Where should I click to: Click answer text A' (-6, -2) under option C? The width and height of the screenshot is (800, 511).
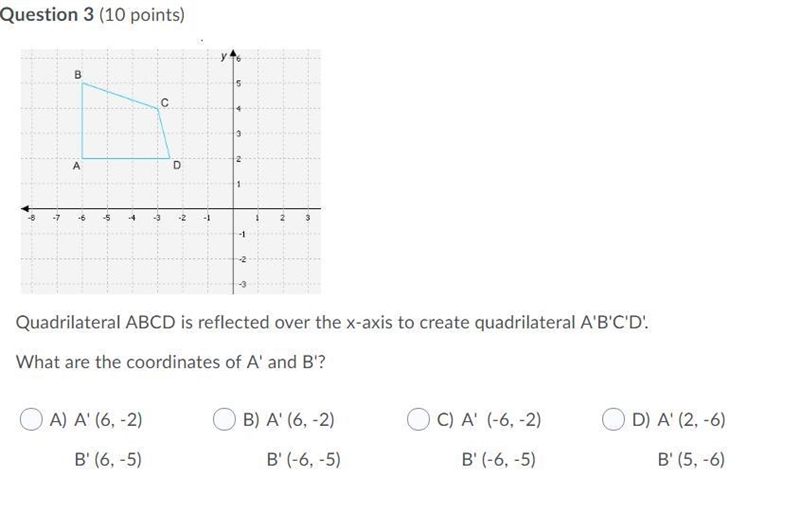[501, 420]
